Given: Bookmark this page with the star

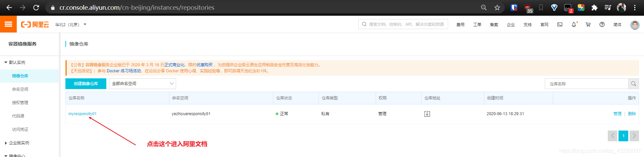Looking at the screenshot, I should 497,7.
